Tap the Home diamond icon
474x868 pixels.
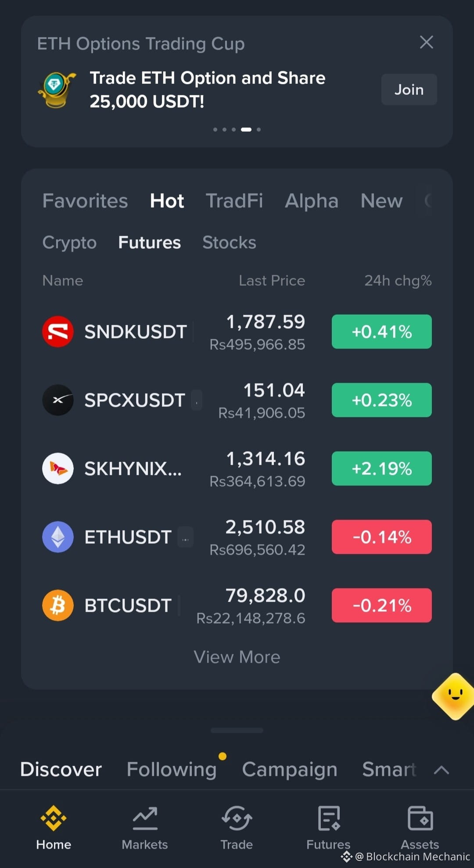click(x=54, y=818)
